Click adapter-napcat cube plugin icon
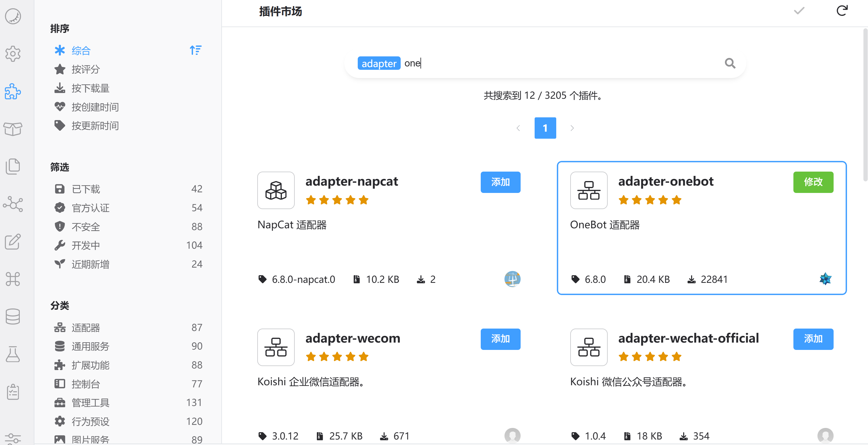868x445 pixels. pyautogui.click(x=276, y=190)
